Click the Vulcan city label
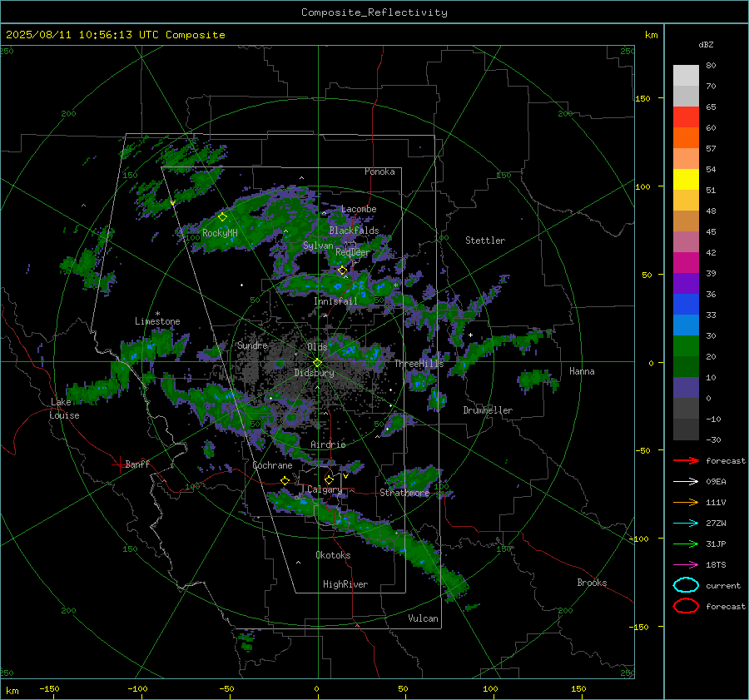 (x=424, y=618)
